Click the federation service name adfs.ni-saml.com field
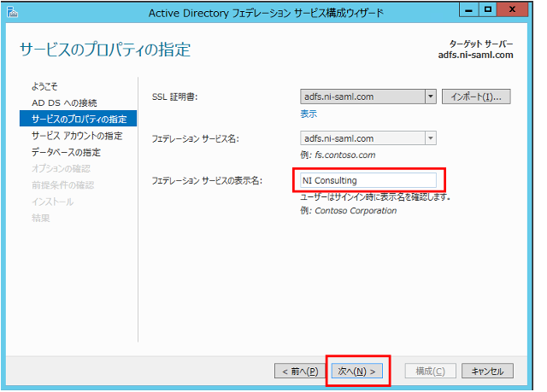The height and width of the screenshot is (392, 547). click(368, 138)
